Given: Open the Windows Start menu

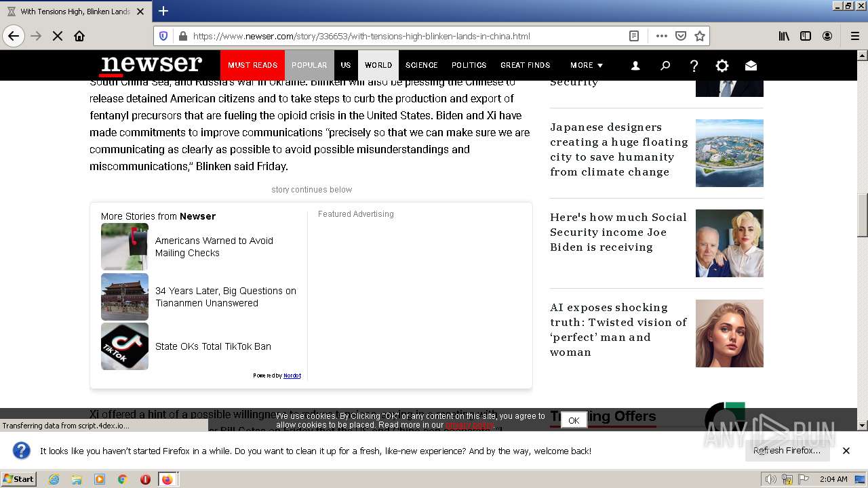Looking at the screenshot, I should pos(18,479).
